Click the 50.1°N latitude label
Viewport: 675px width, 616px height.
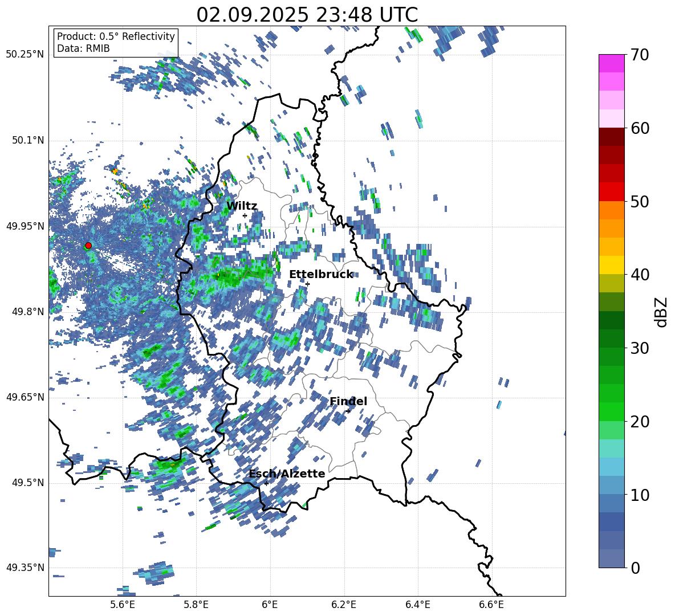tap(28, 141)
